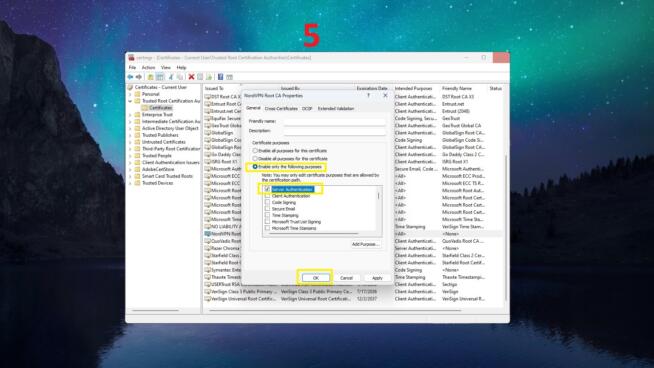Click the Apply button
Image resolution: width=654 pixels, height=368 pixels.
[x=377, y=278]
